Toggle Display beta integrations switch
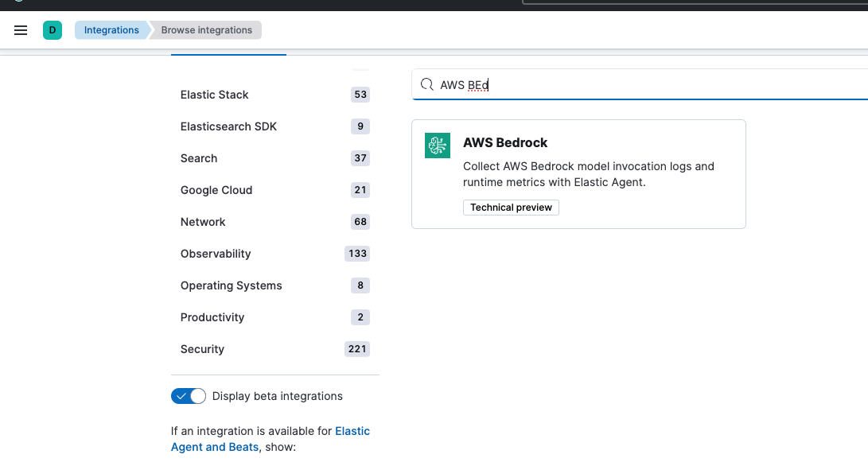The width and height of the screenshot is (868, 462). (189, 396)
